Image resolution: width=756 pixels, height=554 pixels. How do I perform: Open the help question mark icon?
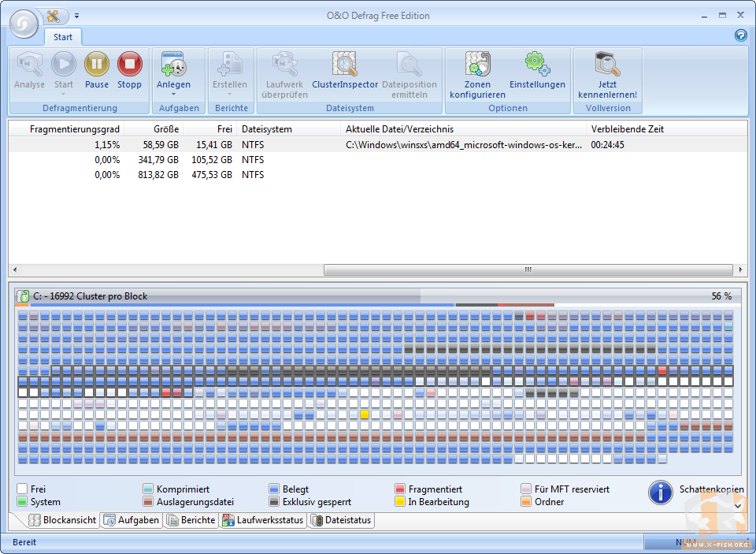(740, 35)
